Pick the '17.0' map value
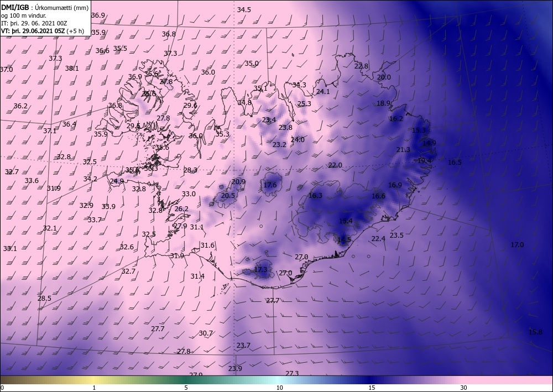This screenshot has height=392, width=553. (517, 244)
